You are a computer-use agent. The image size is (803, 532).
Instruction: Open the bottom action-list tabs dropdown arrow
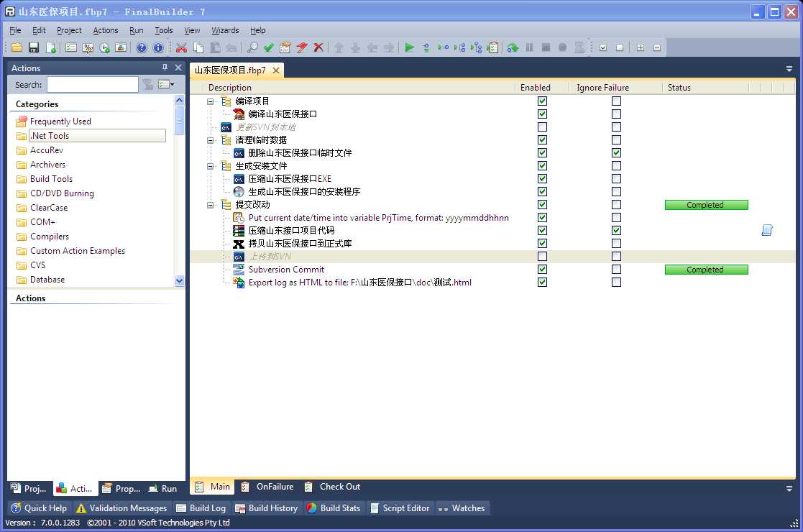click(x=789, y=488)
